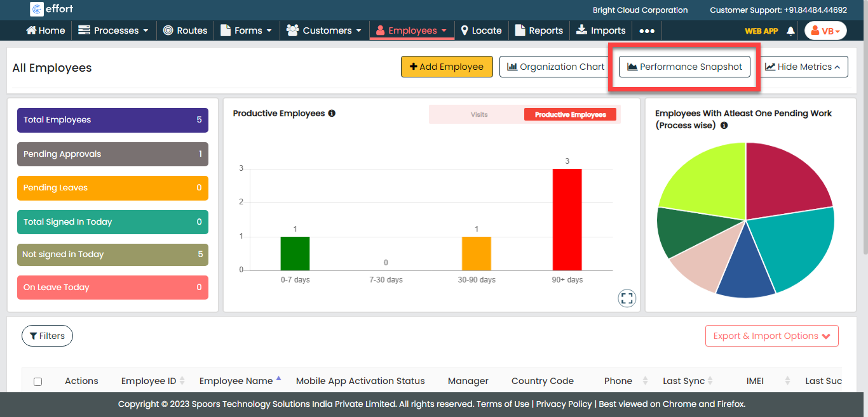Image resolution: width=868 pixels, height=417 pixels.
Task: Switch chart to Visits view
Action: pyautogui.click(x=479, y=115)
